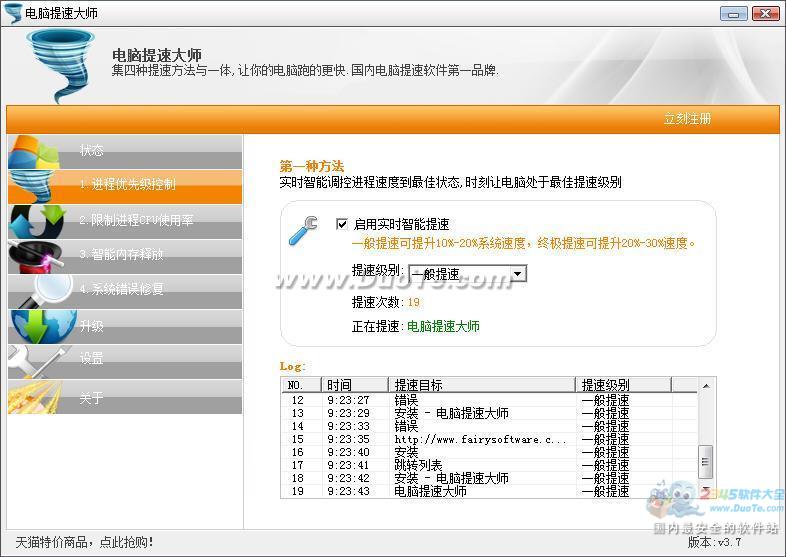The height and width of the screenshot is (557, 786).
Task: Click the magnifier icon for 系统错误修复
Action: [47, 291]
